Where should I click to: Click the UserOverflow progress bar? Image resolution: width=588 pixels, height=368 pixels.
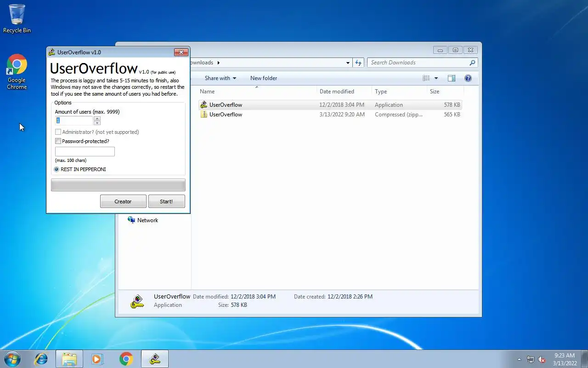point(118,185)
